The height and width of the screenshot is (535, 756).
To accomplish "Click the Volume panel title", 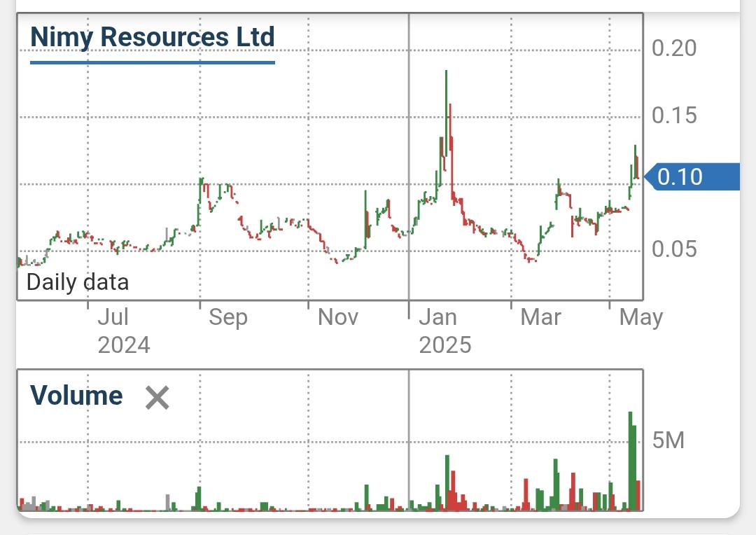I will 76,396.
